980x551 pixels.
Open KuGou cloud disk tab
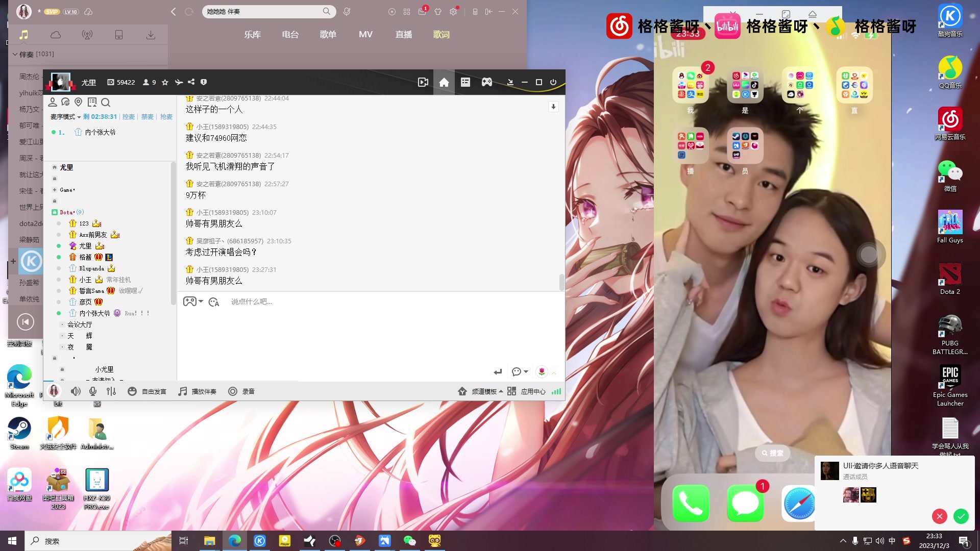56,35
